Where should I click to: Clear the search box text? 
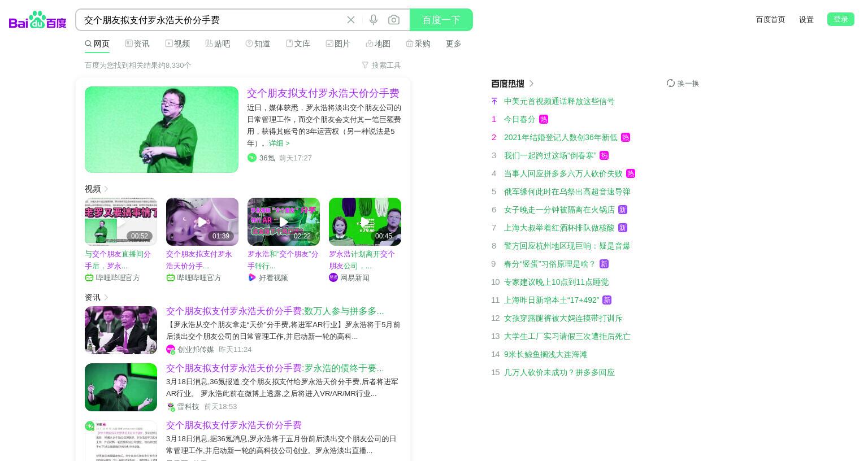tap(351, 20)
